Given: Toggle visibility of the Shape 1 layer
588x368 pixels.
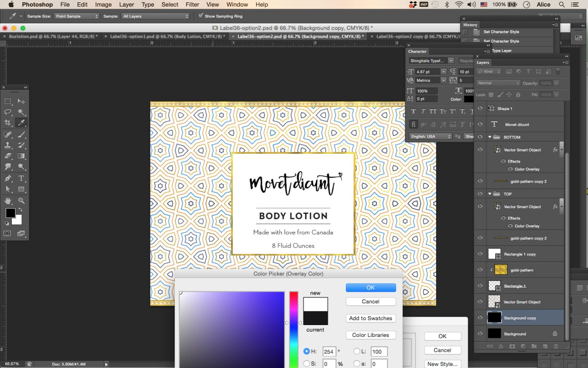Looking at the screenshot, I should (x=480, y=108).
